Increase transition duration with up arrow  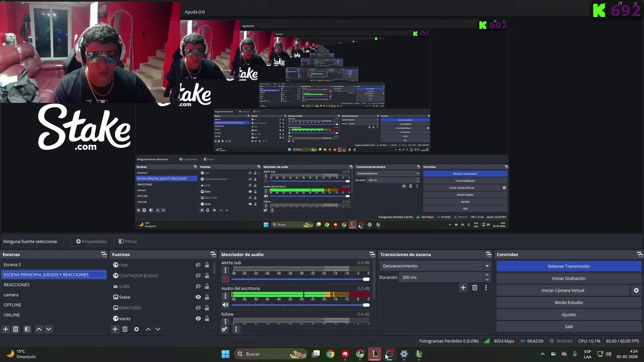coord(487,275)
